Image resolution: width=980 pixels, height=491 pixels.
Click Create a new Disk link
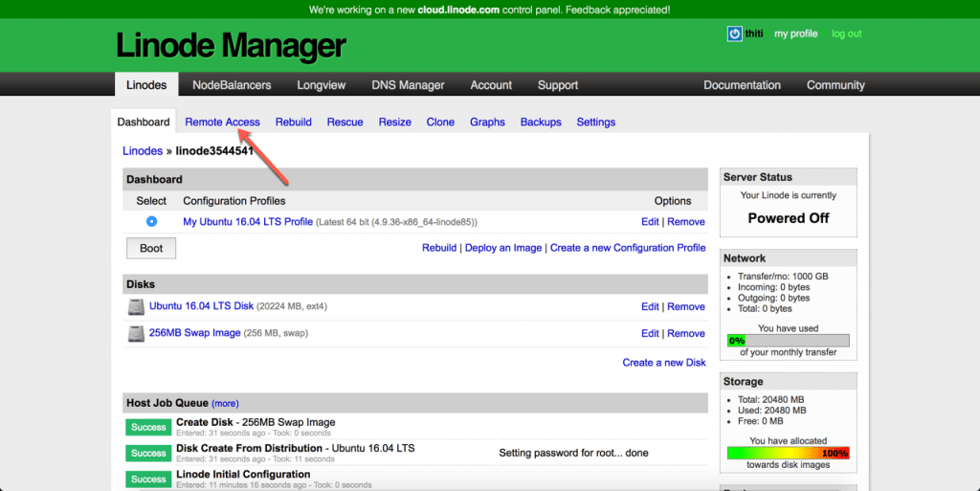663,363
